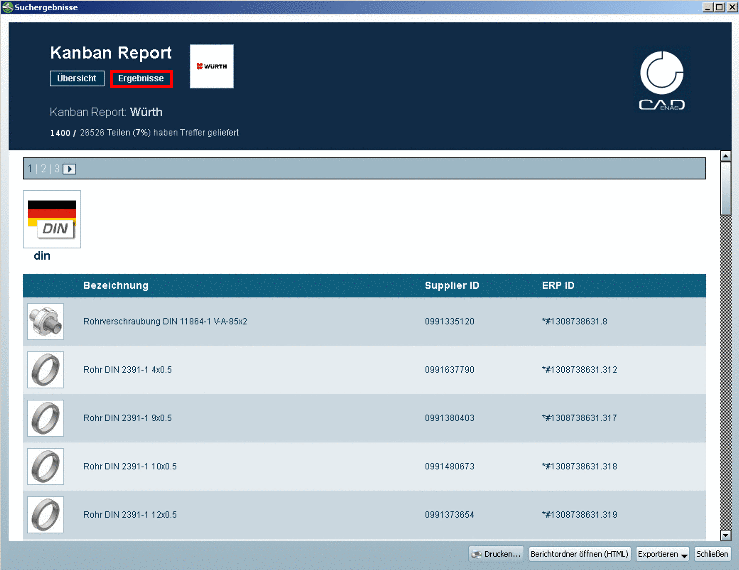The image size is (739, 570).
Task: Open thumbnail for Rohr DIN 2391-1 4x0.5
Action: click(45, 370)
